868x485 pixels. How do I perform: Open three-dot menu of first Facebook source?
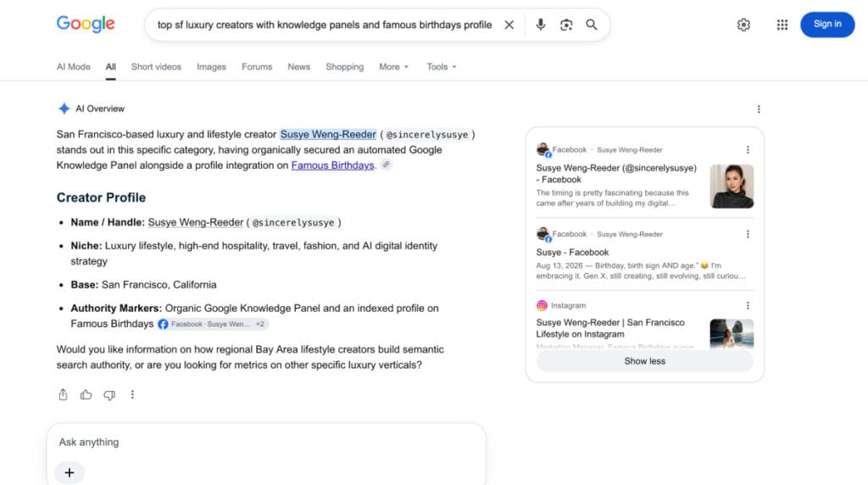coord(748,150)
